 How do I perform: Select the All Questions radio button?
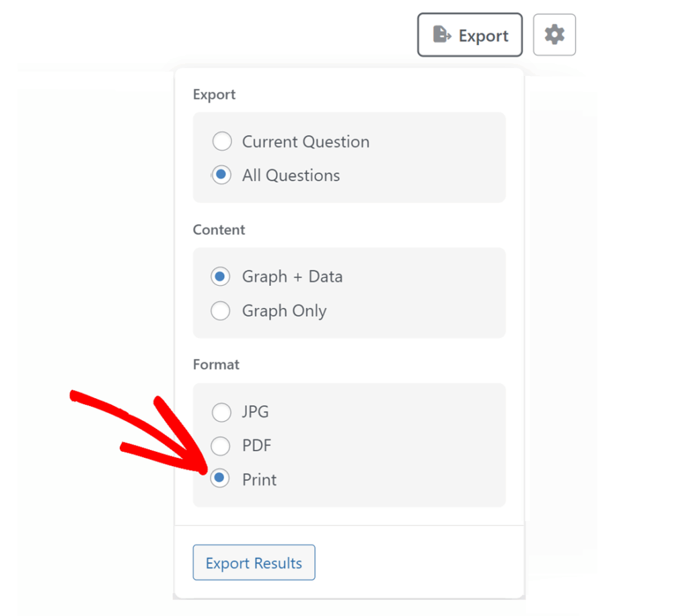tap(221, 176)
